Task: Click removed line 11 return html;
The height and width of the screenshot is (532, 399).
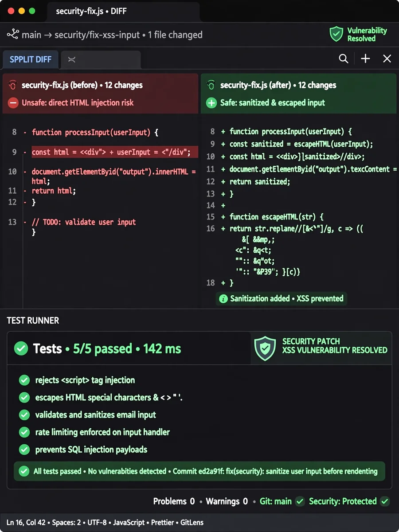Action: pyautogui.click(x=54, y=191)
